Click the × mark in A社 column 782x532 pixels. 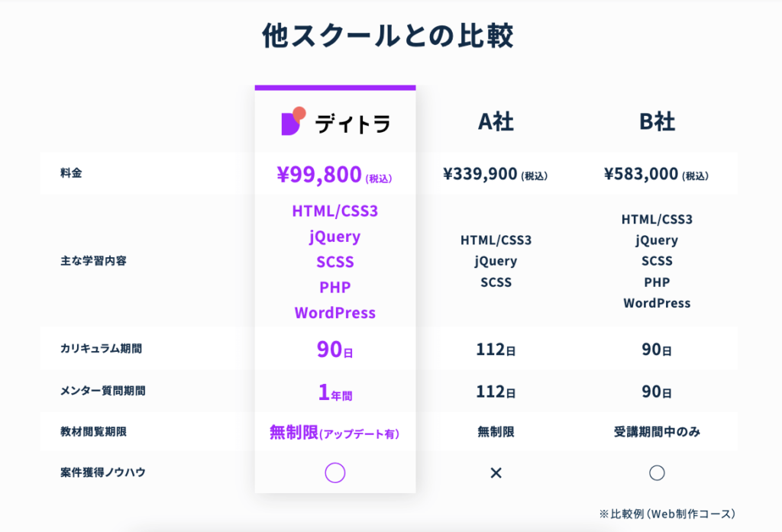pyautogui.click(x=496, y=472)
